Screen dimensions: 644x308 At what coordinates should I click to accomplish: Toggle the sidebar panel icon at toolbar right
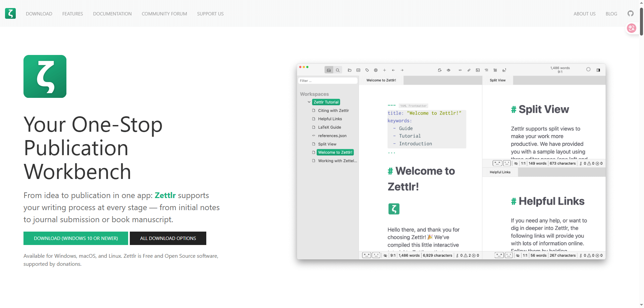coord(598,70)
